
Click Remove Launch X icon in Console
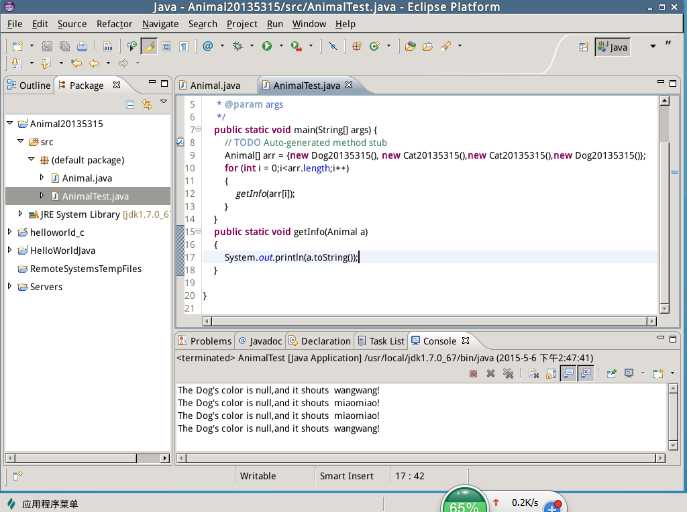pos(491,374)
